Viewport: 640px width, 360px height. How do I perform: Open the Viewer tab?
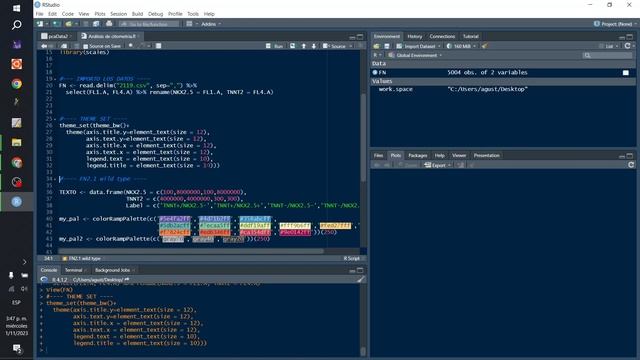click(459, 156)
